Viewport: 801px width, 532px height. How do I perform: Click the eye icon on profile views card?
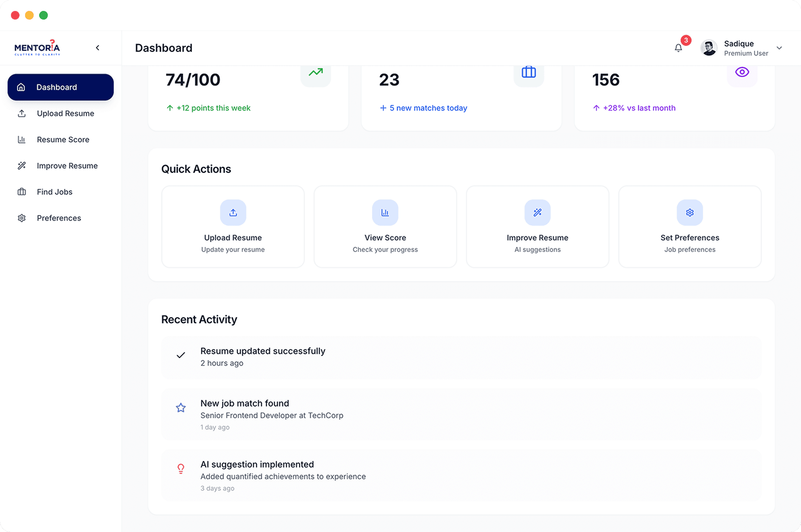(742, 72)
